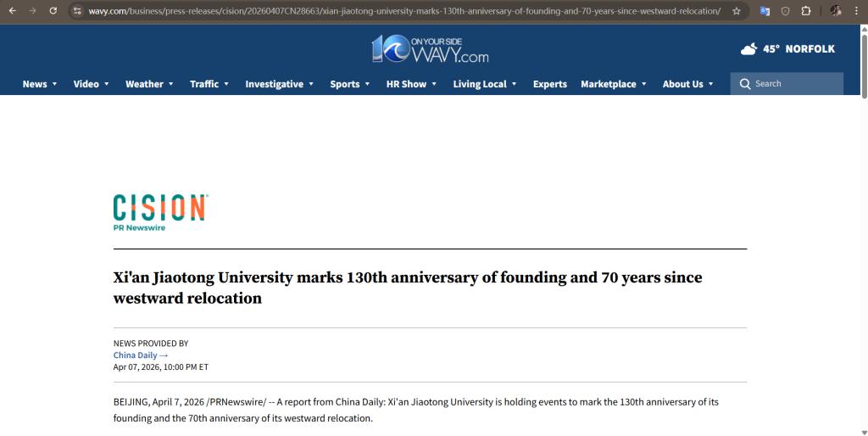Open the Marketplace menu
The image size is (868, 436).
613,84
